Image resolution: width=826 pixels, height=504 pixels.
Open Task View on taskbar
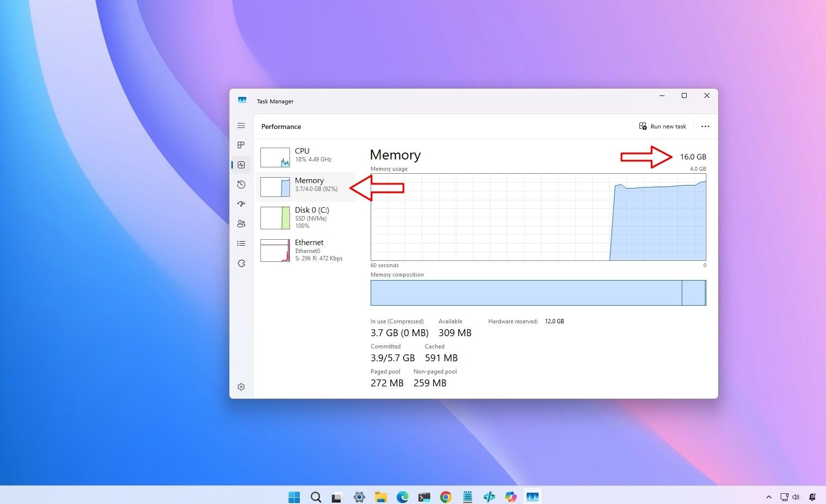(337, 497)
